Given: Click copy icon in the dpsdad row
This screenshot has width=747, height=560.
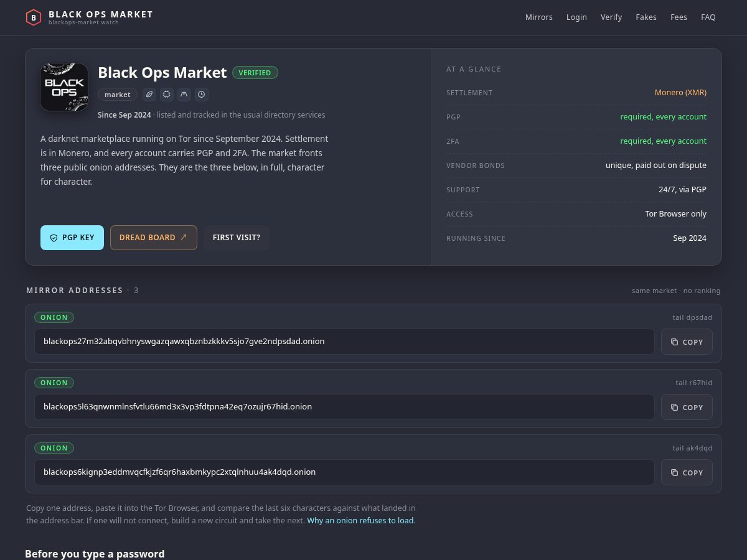Looking at the screenshot, I should pos(675,342).
